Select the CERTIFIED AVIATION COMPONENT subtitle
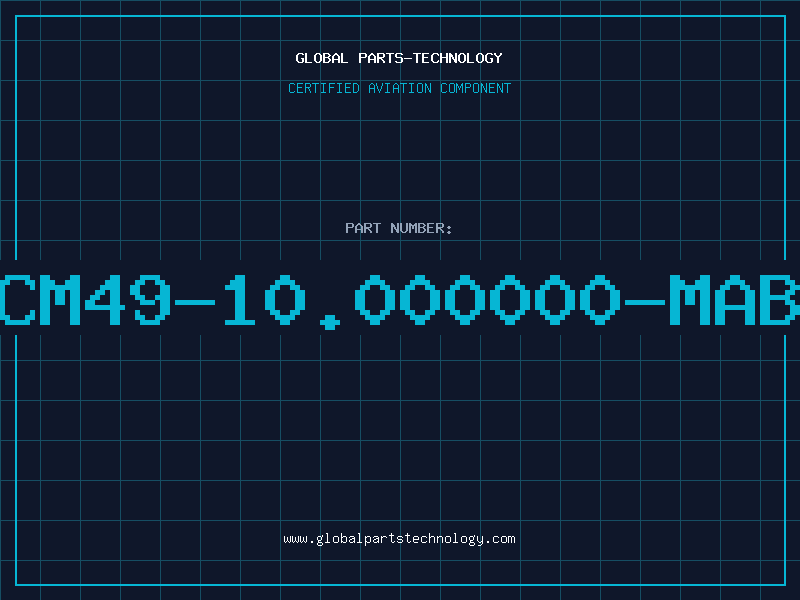This screenshot has width=800, height=600. (x=399, y=88)
